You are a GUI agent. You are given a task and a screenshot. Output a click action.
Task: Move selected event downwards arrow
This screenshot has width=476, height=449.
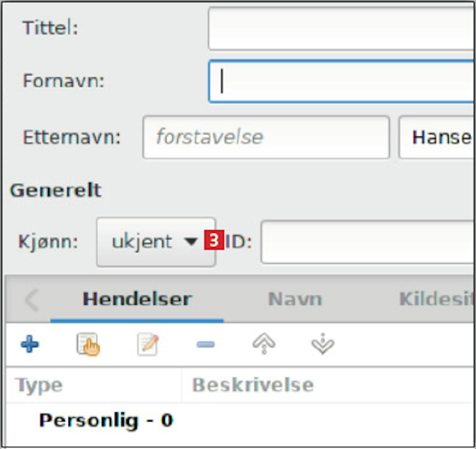pos(322,344)
